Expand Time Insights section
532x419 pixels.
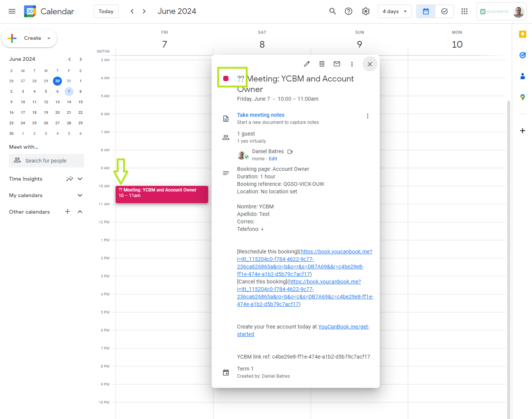pyautogui.click(x=80, y=179)
